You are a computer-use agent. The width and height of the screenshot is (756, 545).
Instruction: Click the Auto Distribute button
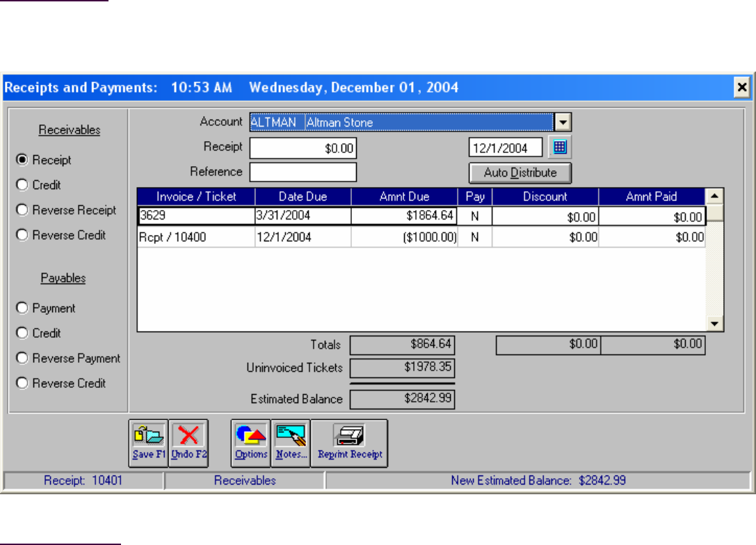(x=520, y=172)
